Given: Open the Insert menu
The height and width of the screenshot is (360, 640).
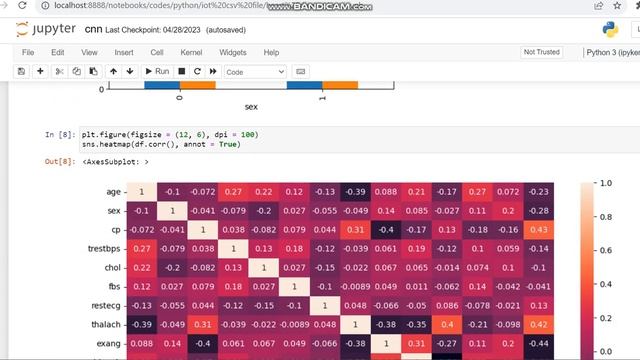Looking at the screenshot, I should click(x=124, y=52).
